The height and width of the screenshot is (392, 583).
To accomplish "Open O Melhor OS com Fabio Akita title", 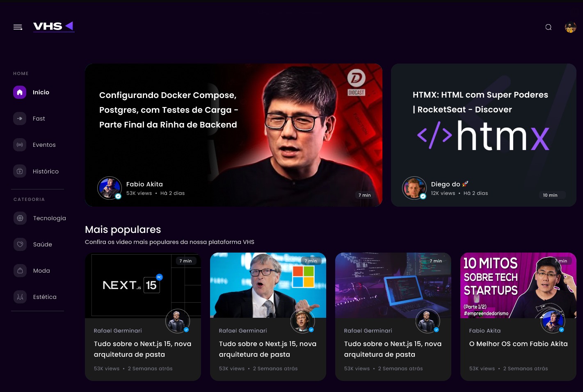I will coord(519,344).
